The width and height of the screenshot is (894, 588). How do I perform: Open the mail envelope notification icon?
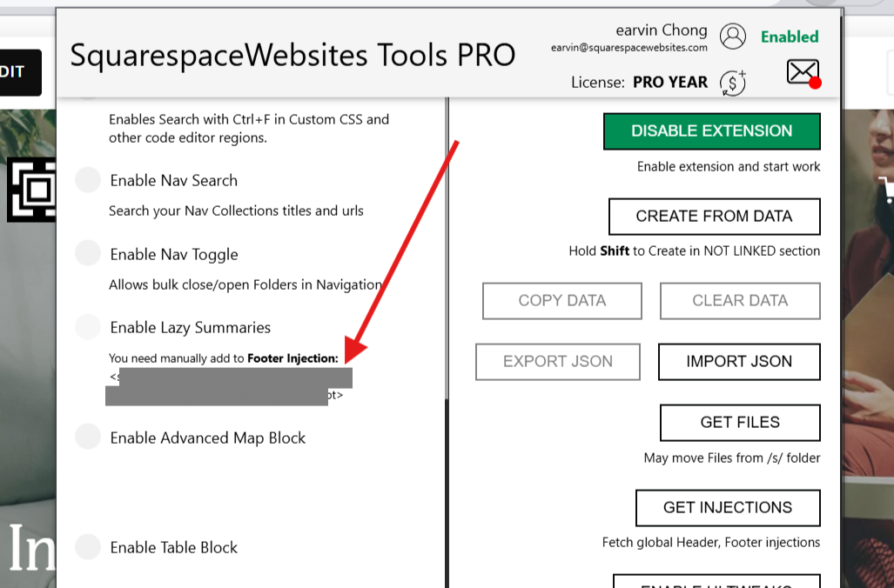coord(804,73)
